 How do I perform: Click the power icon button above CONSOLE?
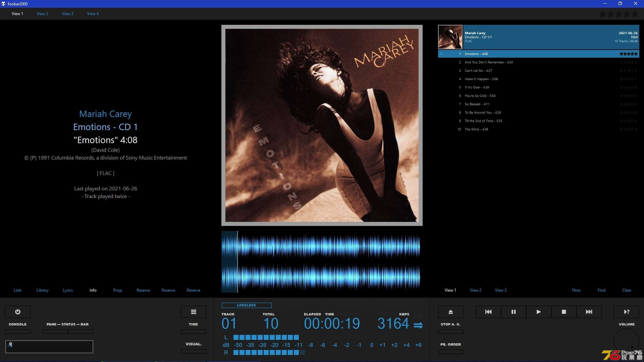[18, 312]
